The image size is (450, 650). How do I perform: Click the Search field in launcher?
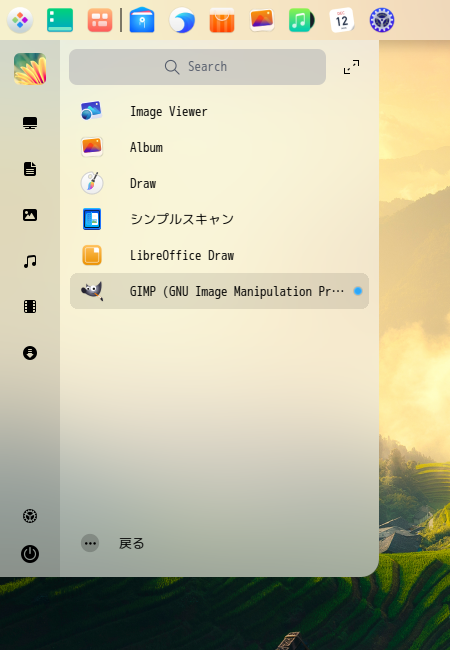[197, 67]
